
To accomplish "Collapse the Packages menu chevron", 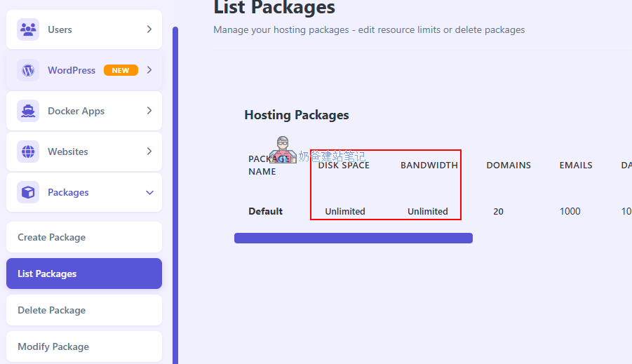I will [x=149, y=192].
